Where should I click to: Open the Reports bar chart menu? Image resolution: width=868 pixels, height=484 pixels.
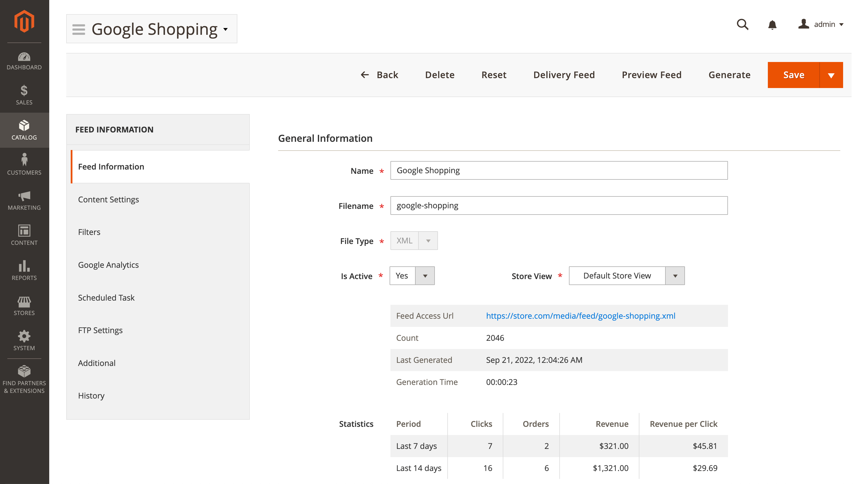point(24,270)
